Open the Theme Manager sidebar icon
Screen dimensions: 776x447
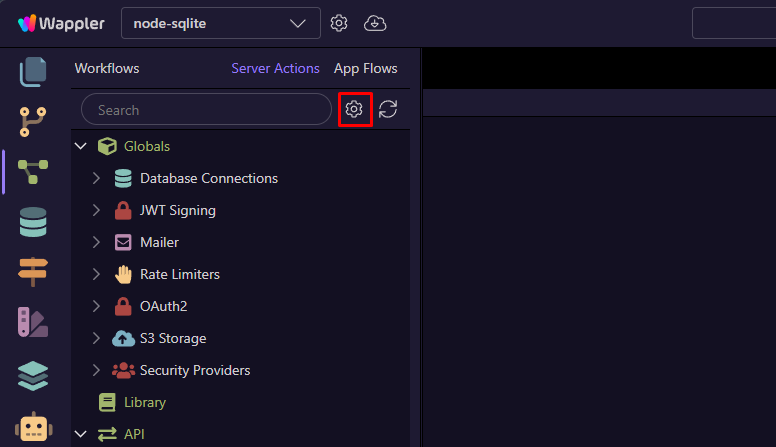(33, 322)
